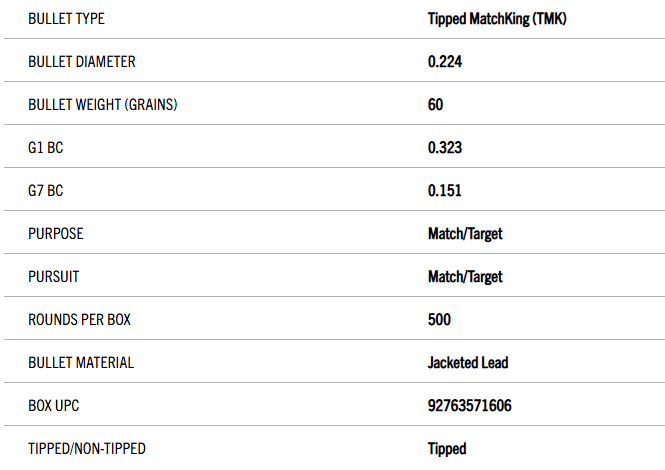Click the BULLET MATERIAL label
Screen dimensions: 665x470
81,363
